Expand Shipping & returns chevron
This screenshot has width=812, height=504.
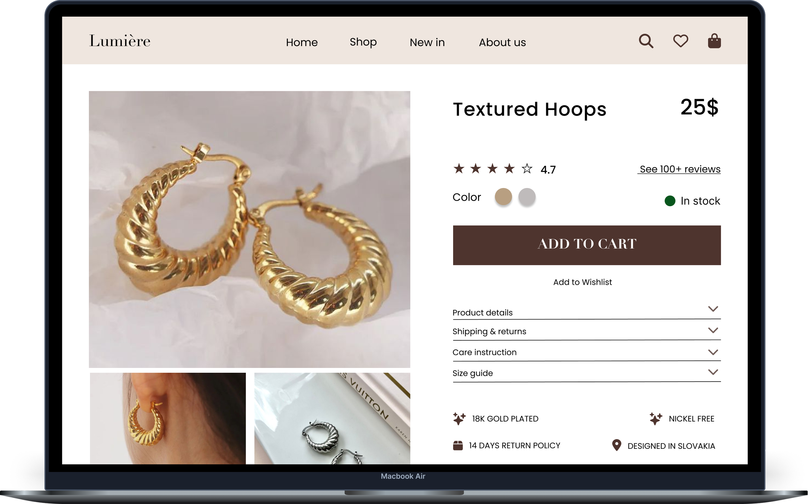[x=713, y=330]
